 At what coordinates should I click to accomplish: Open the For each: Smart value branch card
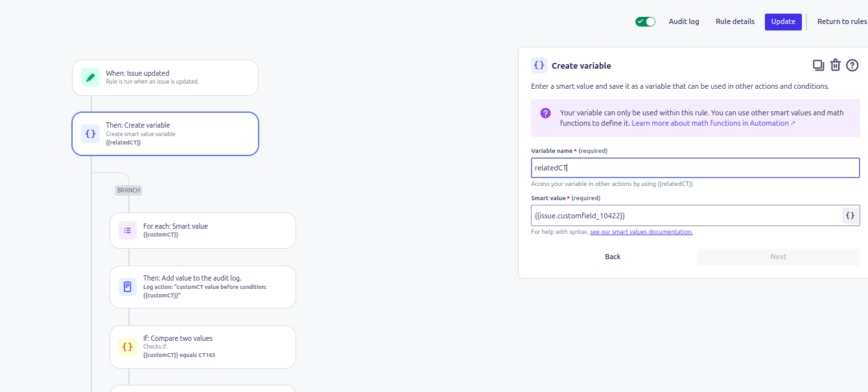[x=203, y=231]
